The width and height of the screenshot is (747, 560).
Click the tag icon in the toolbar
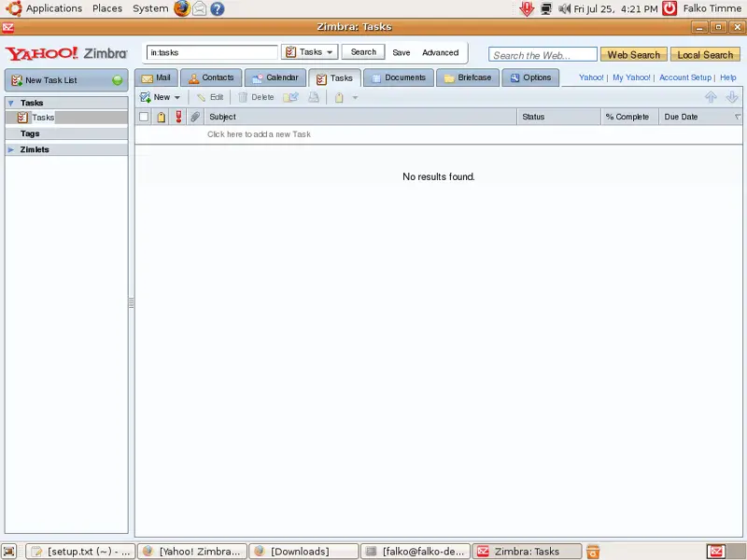coord(339,98)
